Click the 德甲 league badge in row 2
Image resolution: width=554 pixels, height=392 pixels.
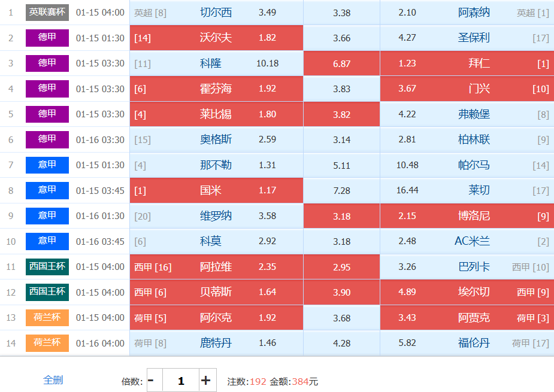pos(47,38)
